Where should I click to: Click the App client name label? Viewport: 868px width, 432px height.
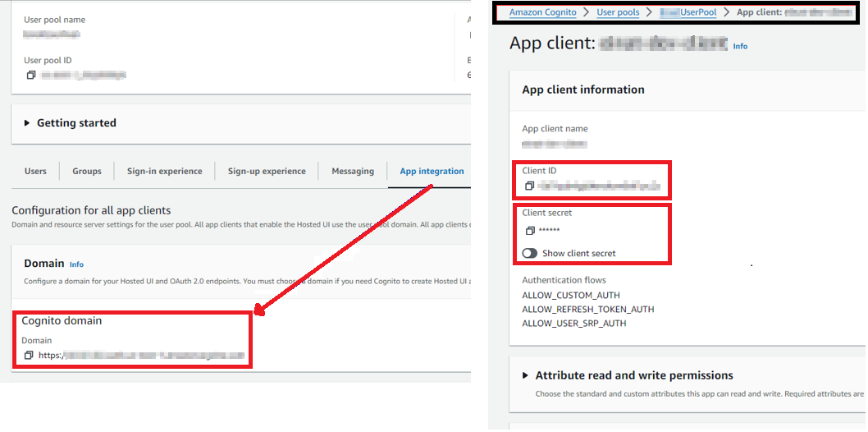coord(555,128)
